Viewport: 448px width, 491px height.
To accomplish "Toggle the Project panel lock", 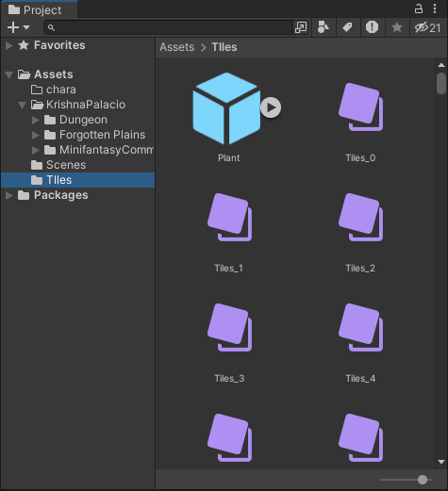I will [419, 8].
